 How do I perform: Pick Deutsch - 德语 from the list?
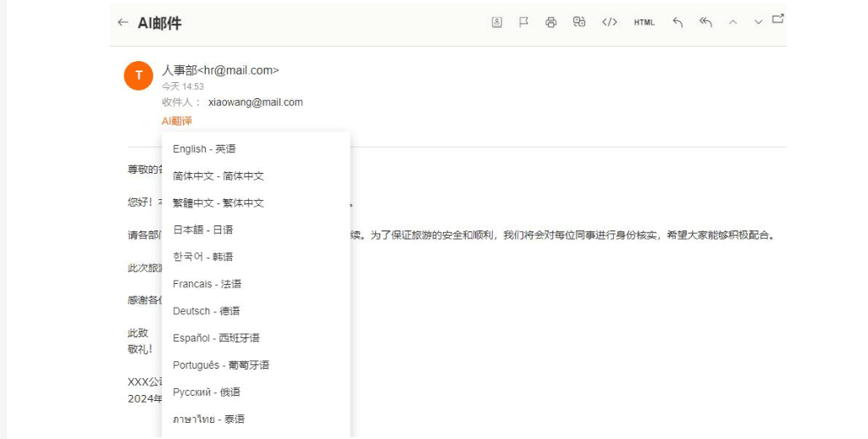click(x=206, y=311)
